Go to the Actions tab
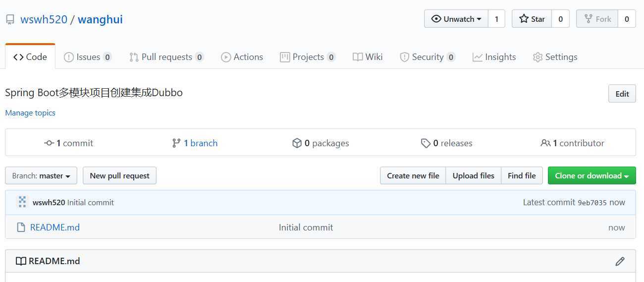The width and height of the screenshot is (644, 282). point(242,57)
